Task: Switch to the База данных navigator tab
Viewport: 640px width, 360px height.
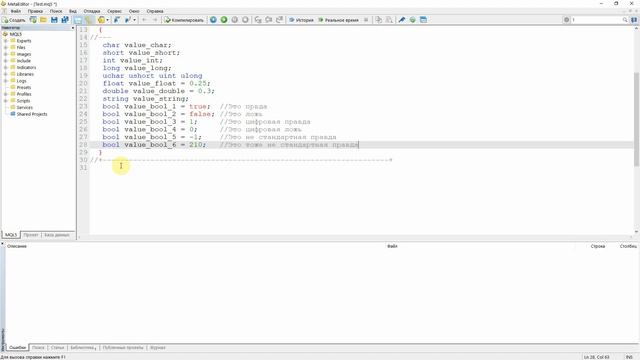Action: (57, 235)
